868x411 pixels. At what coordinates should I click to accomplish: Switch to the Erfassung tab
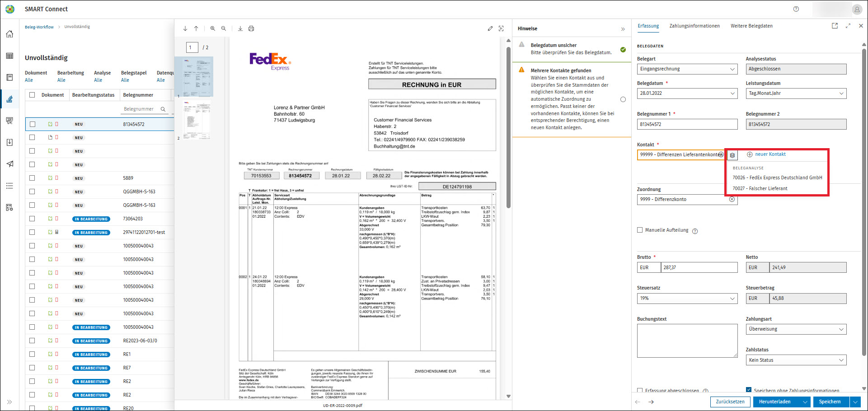[x=648, y=26]
